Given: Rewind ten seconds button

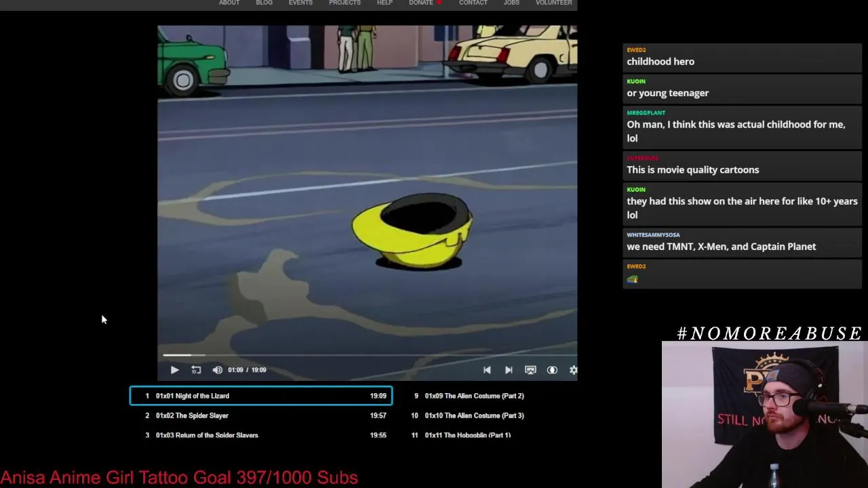Looking at the screenshot, I should [x=196, y=370].
